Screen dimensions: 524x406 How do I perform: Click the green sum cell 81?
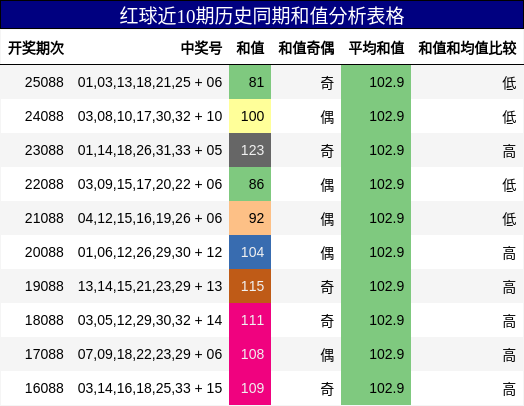pyautogui.click(x=250, y=82)
